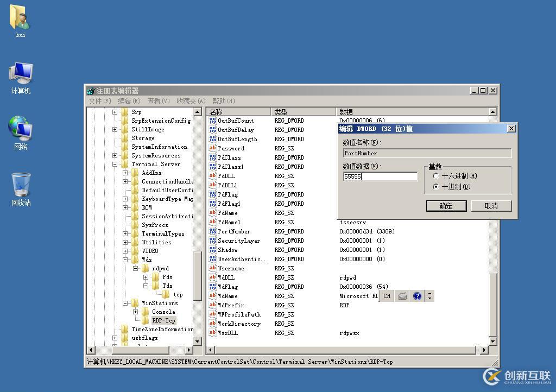This screenshot has width=556, height=392.
Task: Click the 取消 button
Action: coord(491,206)
